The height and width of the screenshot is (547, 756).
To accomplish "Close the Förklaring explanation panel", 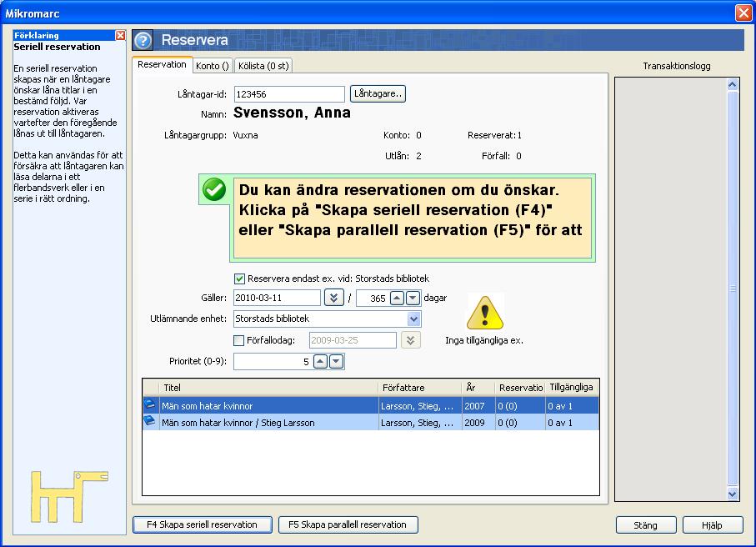I will [120, 35].
